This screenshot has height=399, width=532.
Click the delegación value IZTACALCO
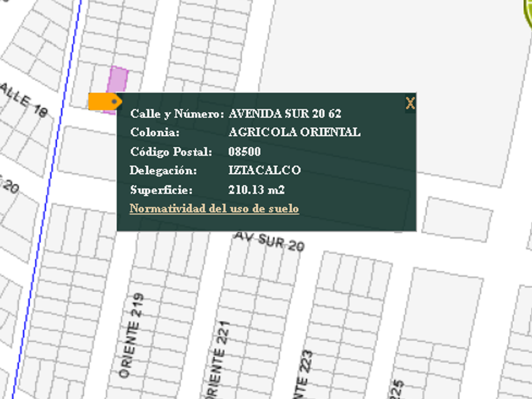click(265, 170)
